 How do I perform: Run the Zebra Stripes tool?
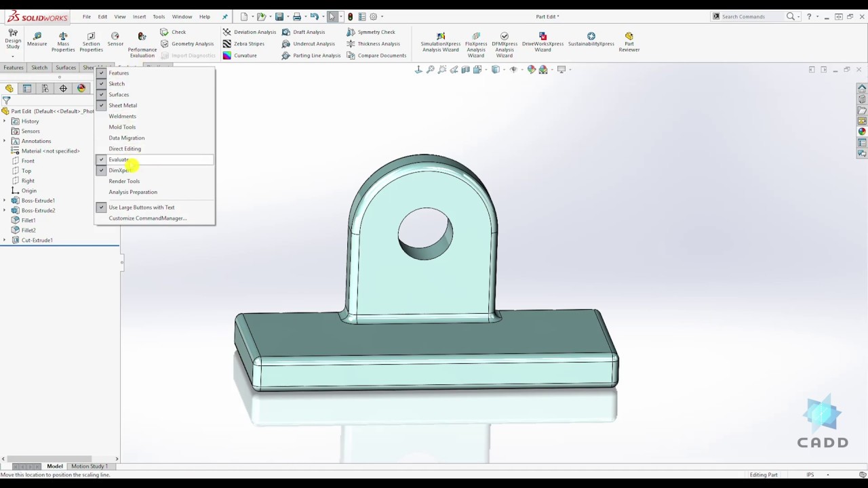243,43
